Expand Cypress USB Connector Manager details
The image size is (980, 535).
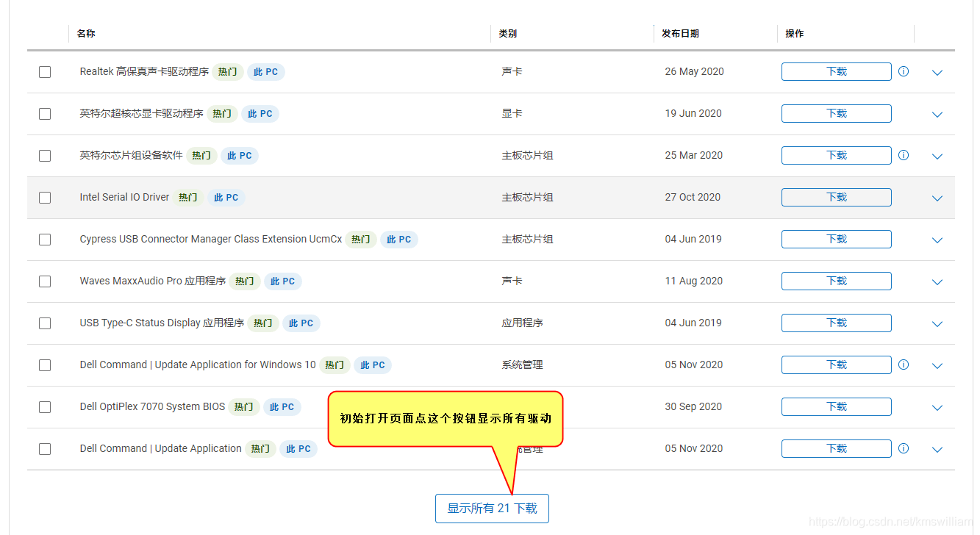(937, 240)
